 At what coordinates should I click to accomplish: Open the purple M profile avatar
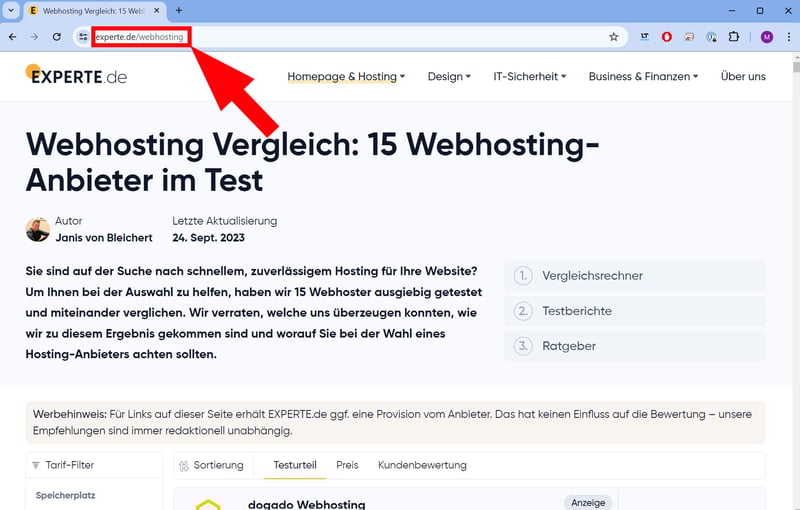tap(767, 37)
